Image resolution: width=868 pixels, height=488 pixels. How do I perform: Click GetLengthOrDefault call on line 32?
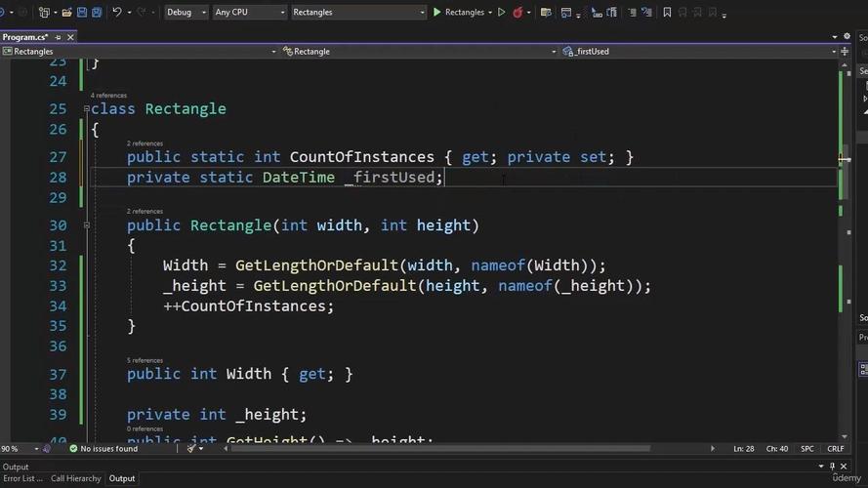[316, 265]
